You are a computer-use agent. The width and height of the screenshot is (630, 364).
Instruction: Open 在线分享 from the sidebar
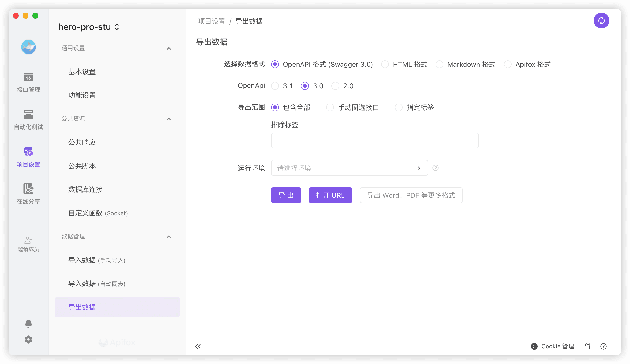pos(28,194)
